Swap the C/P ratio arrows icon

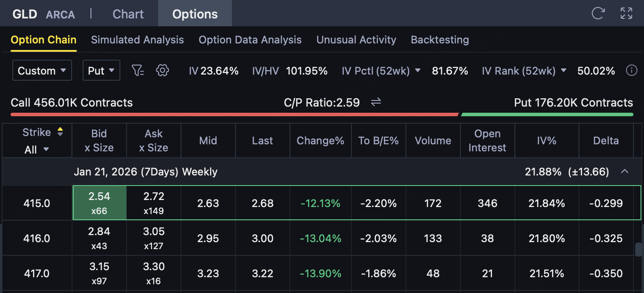pyautogui.click(x=376, y=103)
